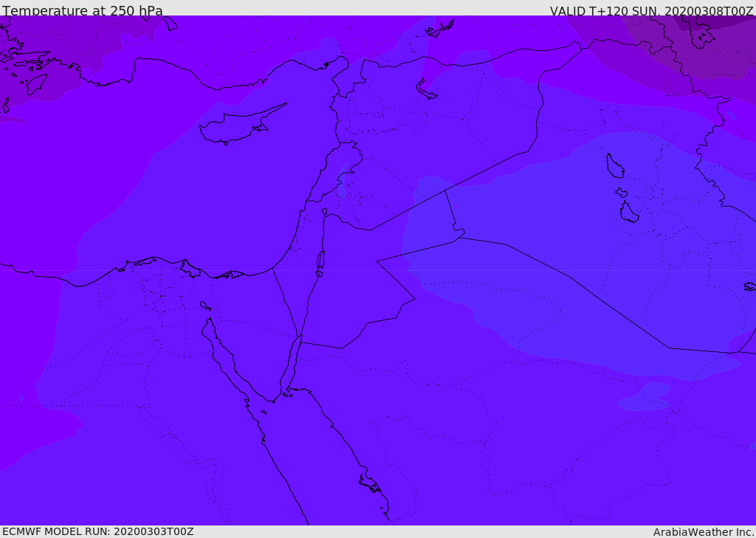Click the 'Temperature at 250 hPa' title text
Image resolution: width=756 pixels, height=538 pixels.
coord(83,10)
